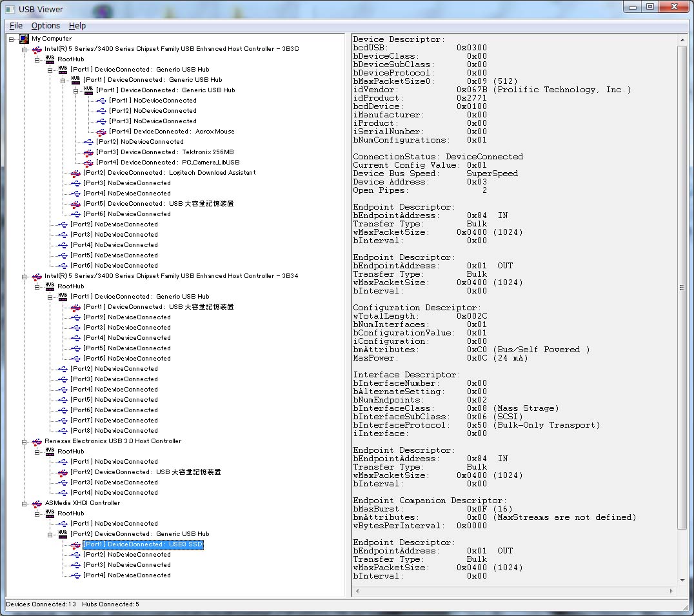Open the File menu
Image resolution: width=694 pixels, height=616 pixels.
point(15,25)
